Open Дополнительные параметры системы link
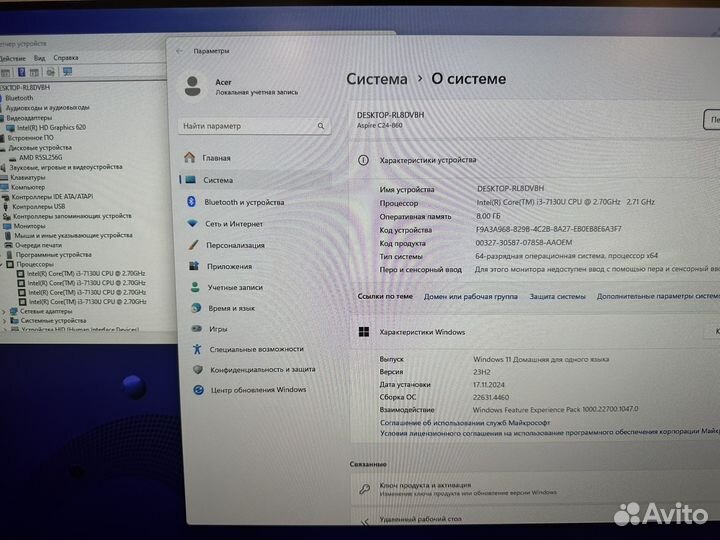Viewport: 720px width, 540px height. [658, 297]
